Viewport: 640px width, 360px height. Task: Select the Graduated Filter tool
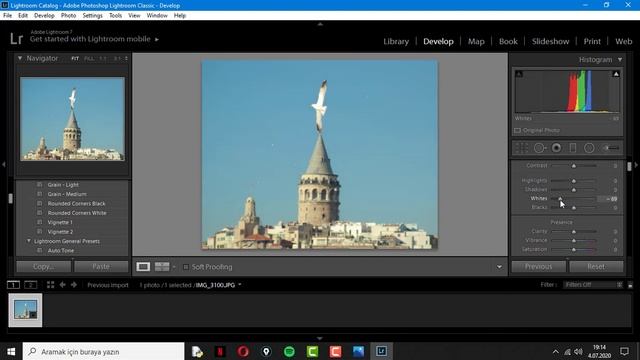click(x=573, y=148)
